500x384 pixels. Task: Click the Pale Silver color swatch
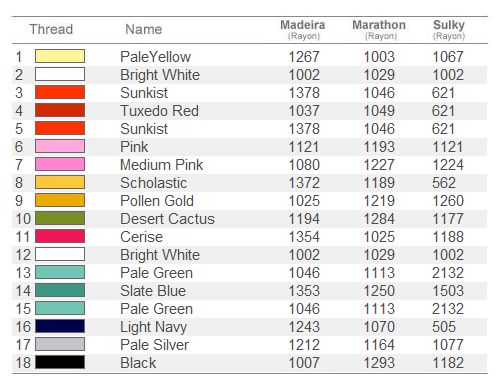tap(60, 344)
